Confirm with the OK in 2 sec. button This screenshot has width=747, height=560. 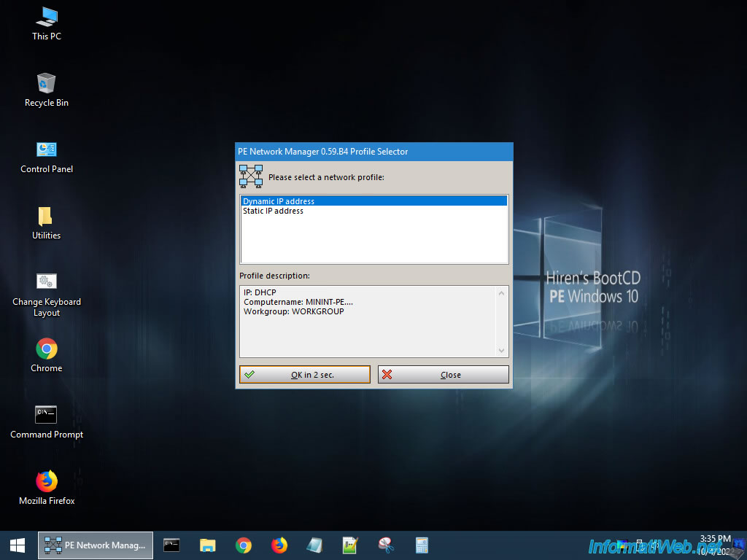[x=305, y=375]
